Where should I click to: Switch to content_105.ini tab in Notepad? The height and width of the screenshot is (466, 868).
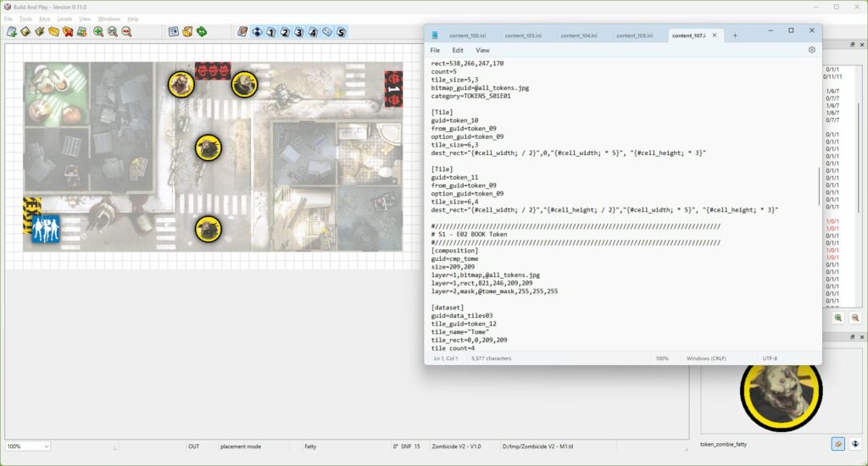(x=634, y=36)
